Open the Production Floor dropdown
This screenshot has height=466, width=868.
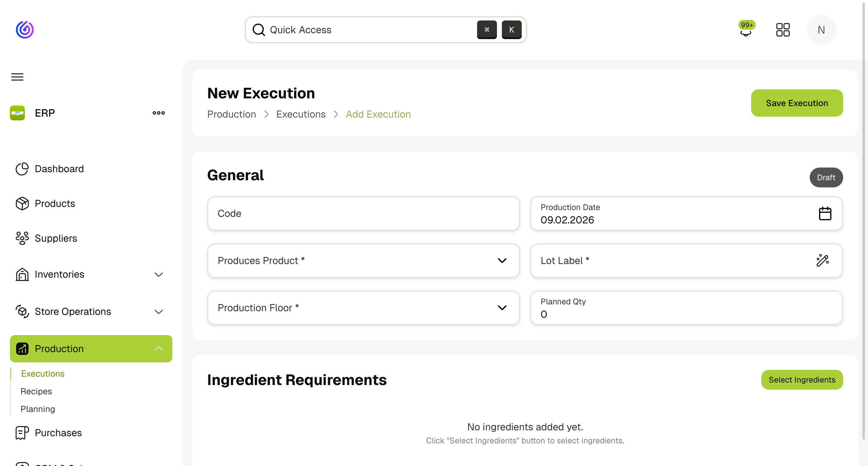502,307
